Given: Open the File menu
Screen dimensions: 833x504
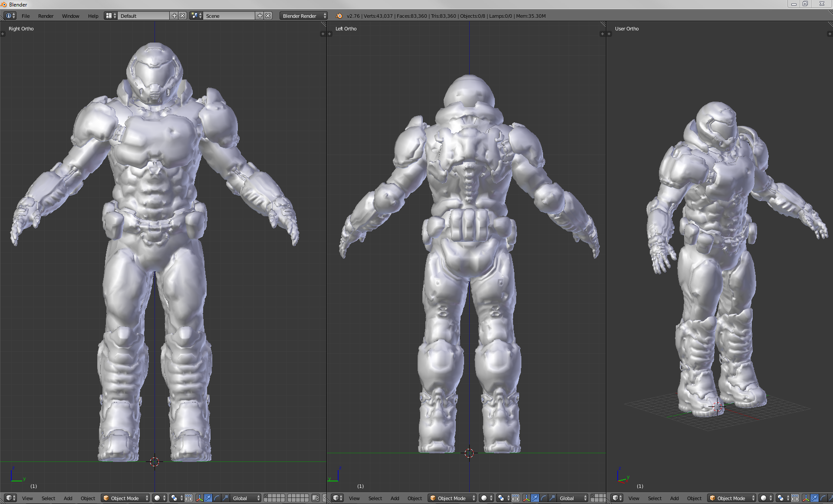Looking at the screenshot, I should [x=26, y=16].
